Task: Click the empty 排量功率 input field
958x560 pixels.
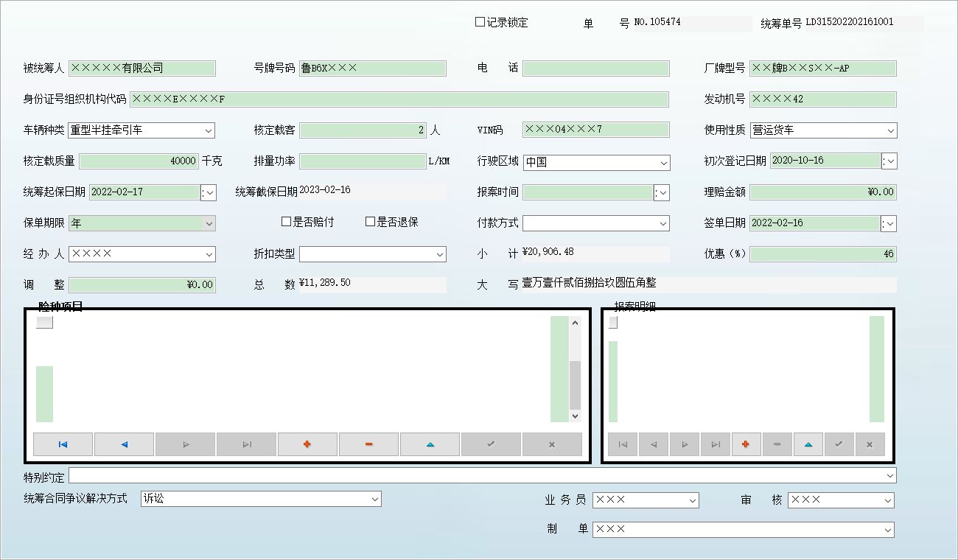Action: (363, 161)
